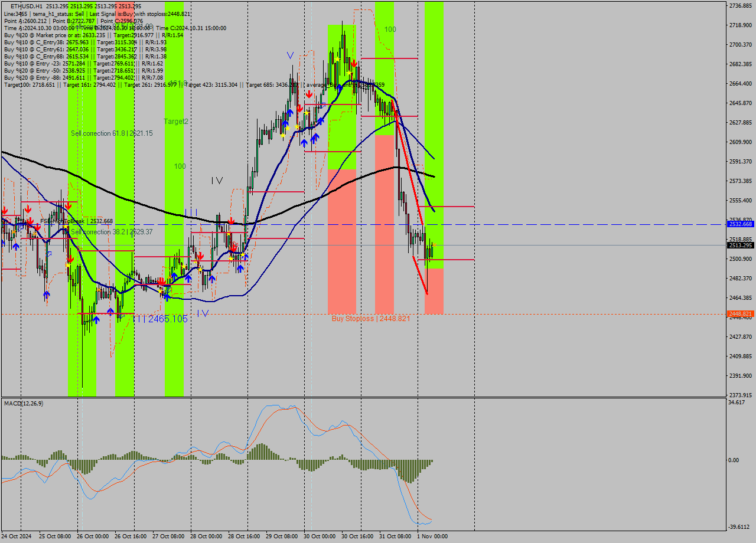Click the green '100' label near the top
The image size is (756, 543).
pyautogui.click(x=390, y=30)
